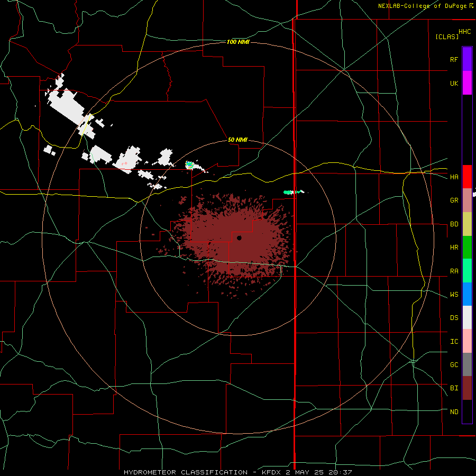
Task: Click the BI brown legend swatch
Action: (467, 388)
